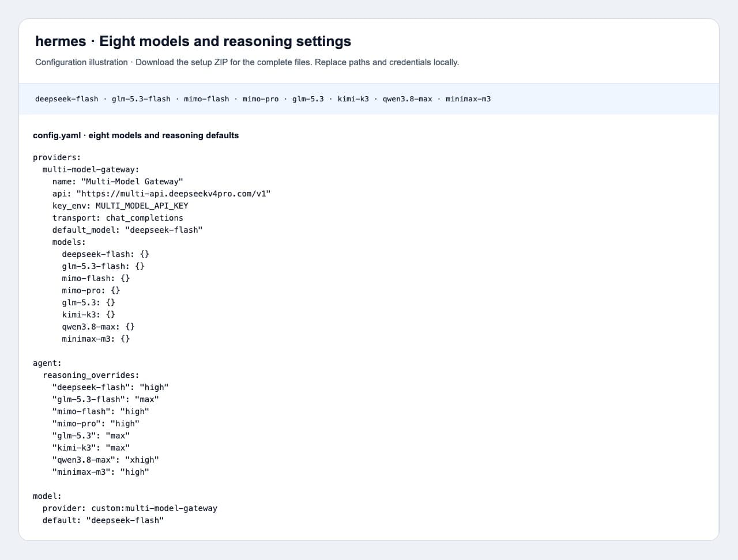Click the api URL line
Image resolution: width=738 pixels, height=560 pixels.
coord(161,194)
